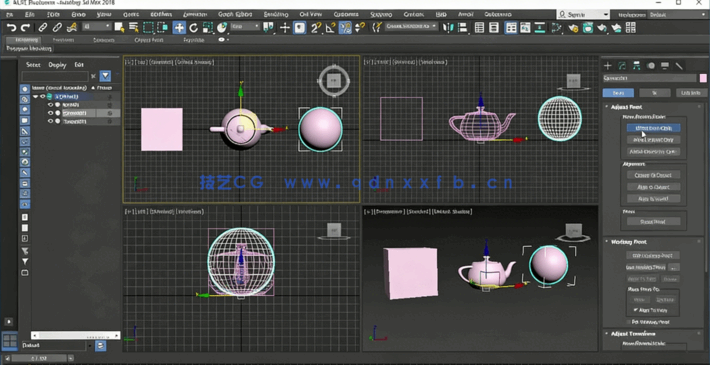This screenshot has height=365, width=710.
Task: Open the Motion tab of the command panel
Action: pos(651,66)
